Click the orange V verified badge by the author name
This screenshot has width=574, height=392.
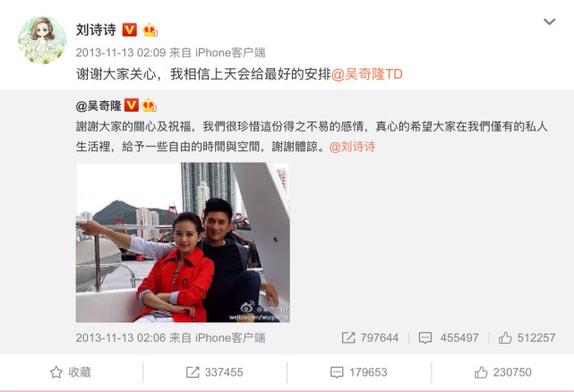129,30
